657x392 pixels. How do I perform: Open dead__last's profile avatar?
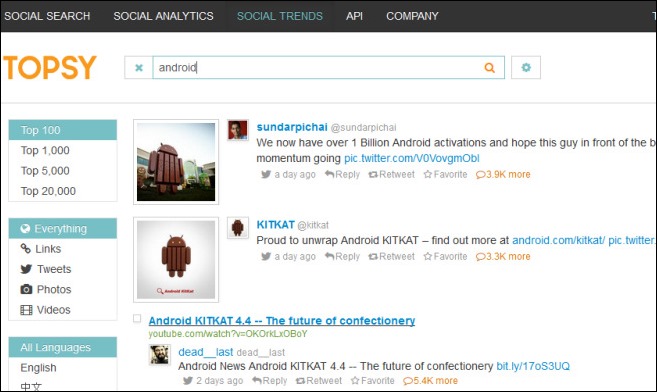coord(160,355)
